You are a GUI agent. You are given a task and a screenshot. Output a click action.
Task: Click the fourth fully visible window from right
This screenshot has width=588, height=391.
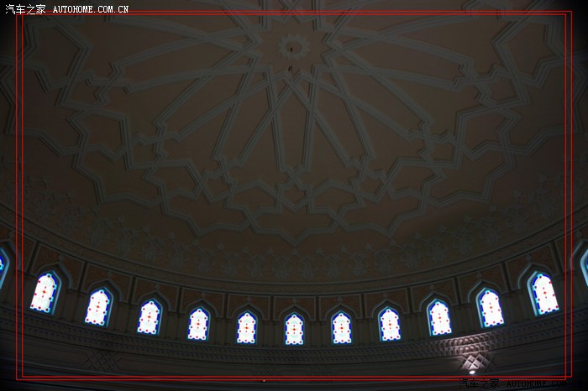tap(389, 324)
